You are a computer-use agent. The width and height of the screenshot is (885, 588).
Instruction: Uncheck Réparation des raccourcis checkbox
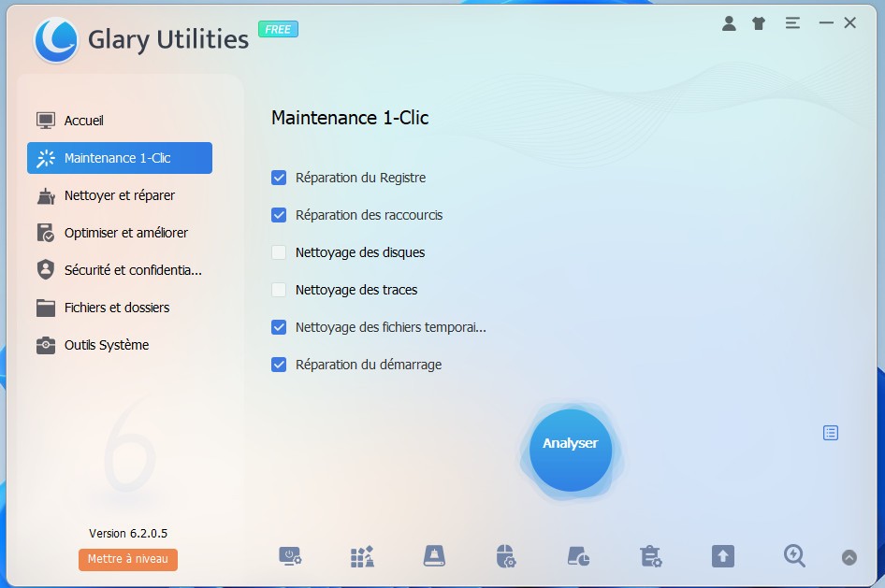pos(279,215)
